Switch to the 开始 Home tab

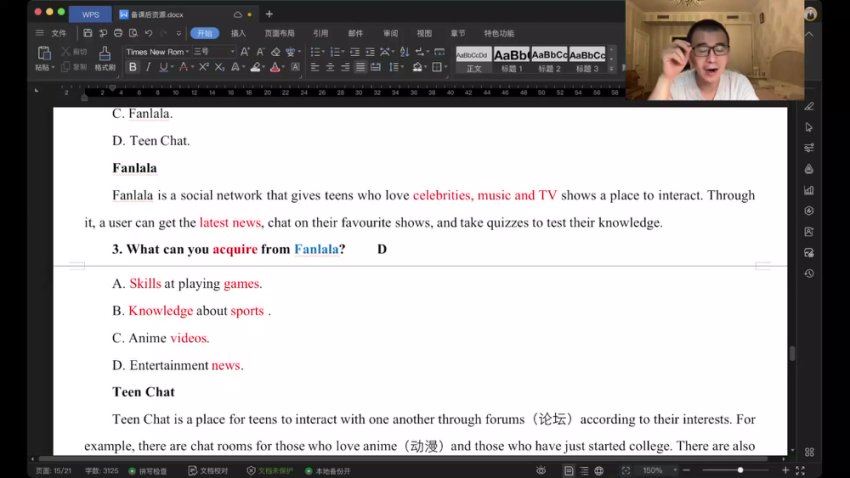pyautogui.click(x=205, y=33)
